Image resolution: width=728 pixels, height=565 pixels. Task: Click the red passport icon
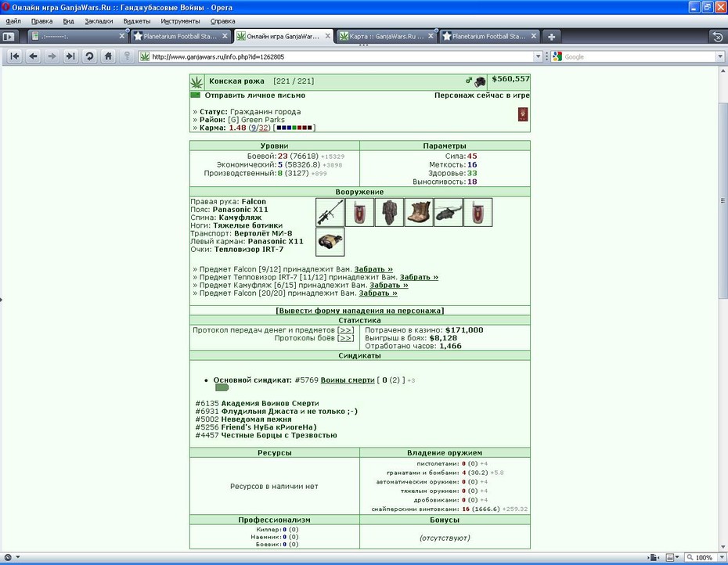click(x=523, y=114)
